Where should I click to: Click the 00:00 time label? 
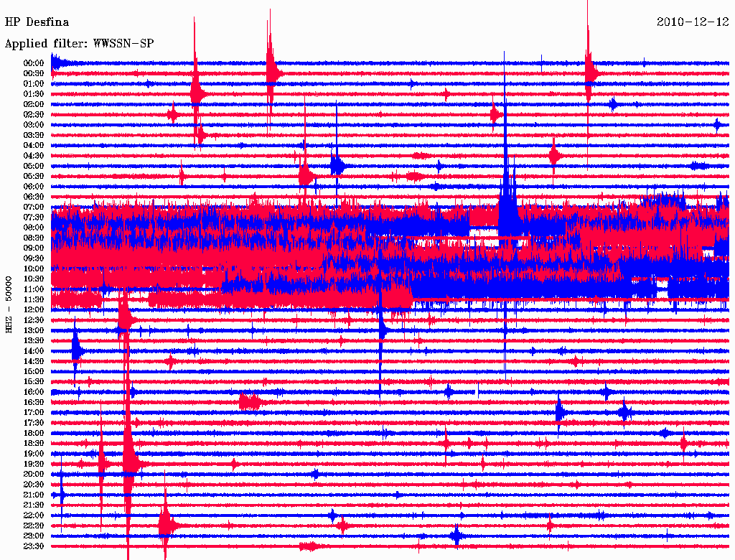(34, 63)
